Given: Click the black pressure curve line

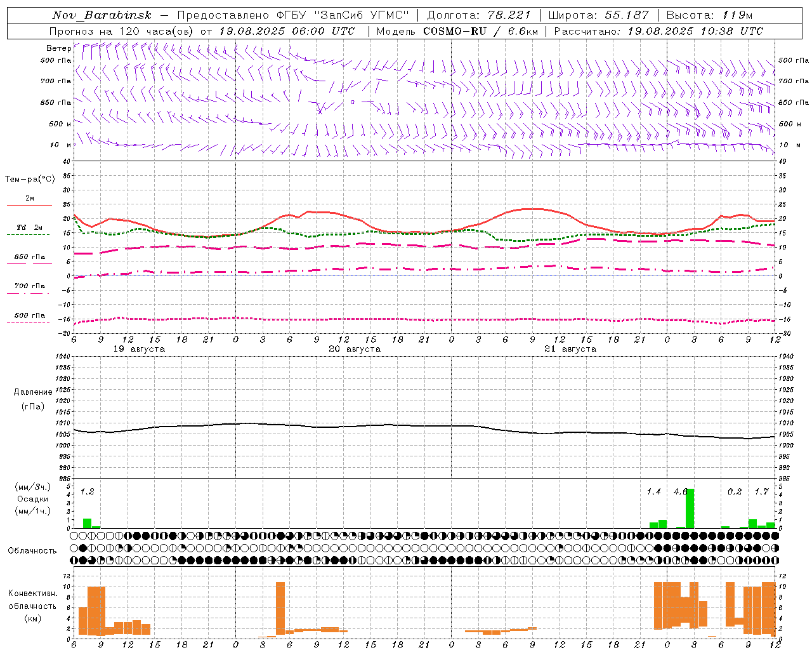Looking at the screenshot, I should tap(425, 426).
